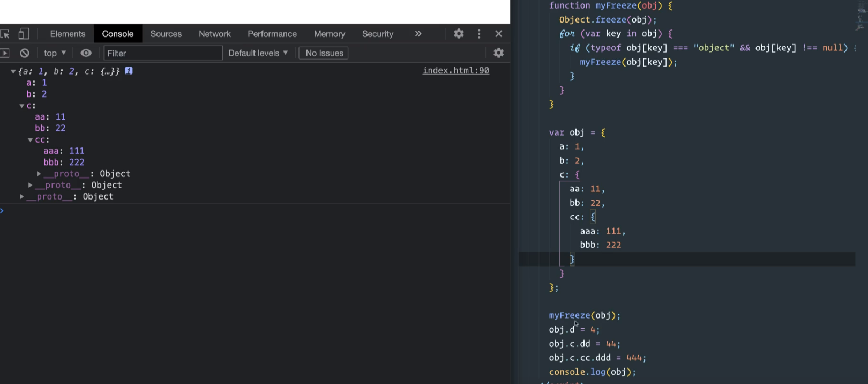Click the 'obj.c.cc.ddd = 444;' code line
This screenshot has height=384, width=868.
click(x=597, y=358)
